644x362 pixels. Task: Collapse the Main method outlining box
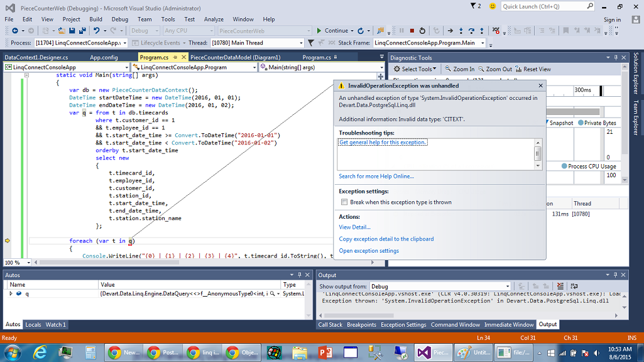coord(26,75)
